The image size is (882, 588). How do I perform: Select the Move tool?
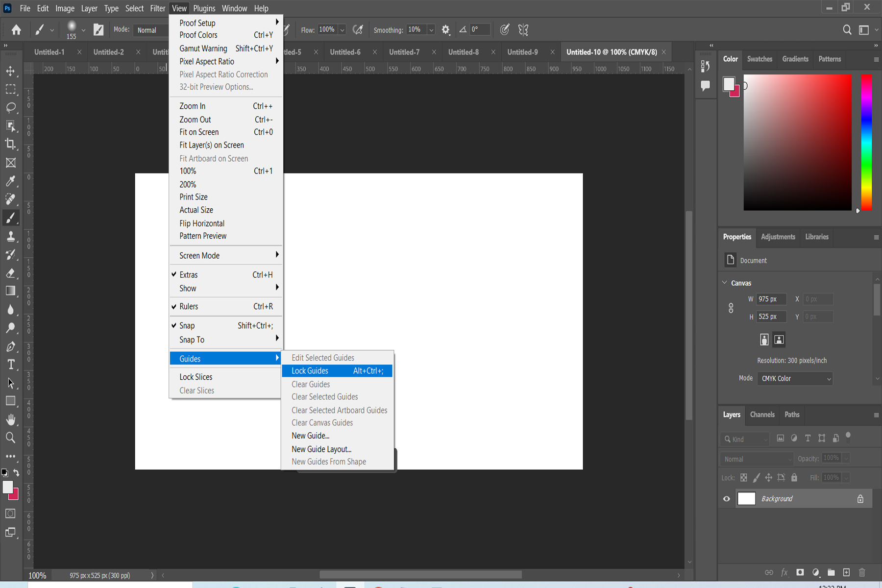click(10, 71)
